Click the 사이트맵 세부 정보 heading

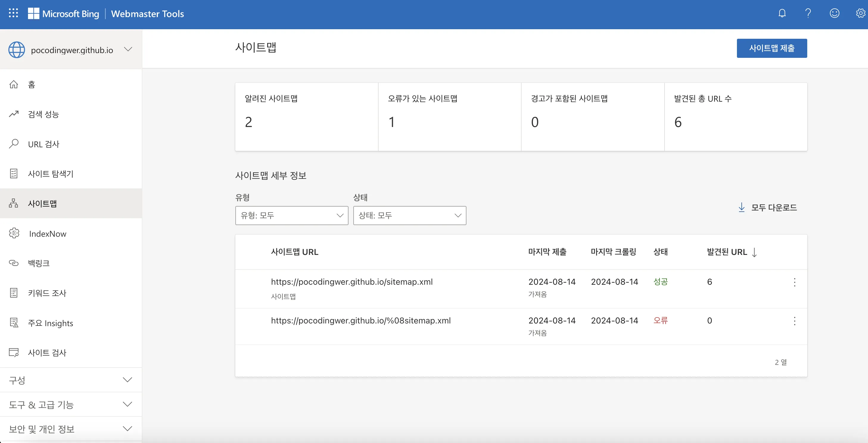tap(270, 175)
